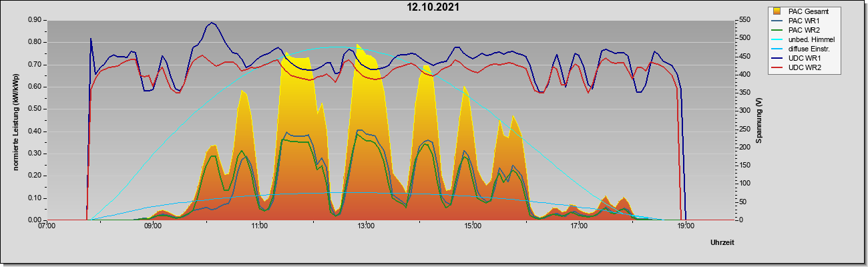Click the 0.50 left axis value

(35, 109)
